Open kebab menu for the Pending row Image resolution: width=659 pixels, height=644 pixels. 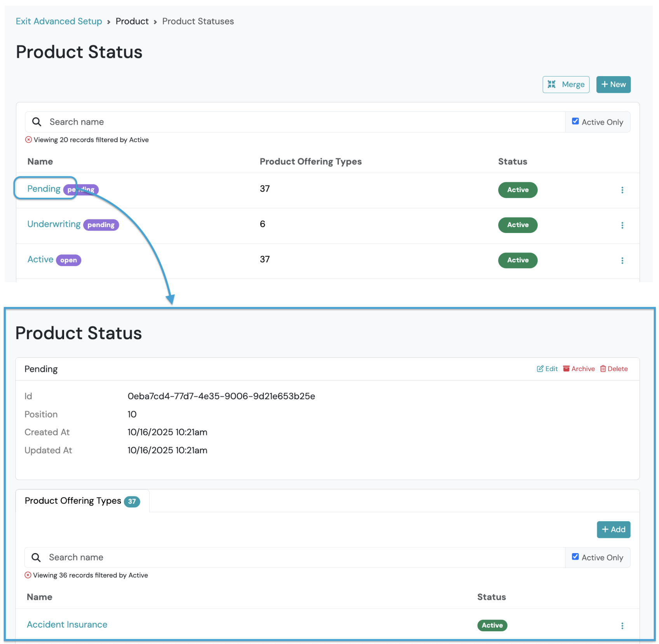coord(622,190)
